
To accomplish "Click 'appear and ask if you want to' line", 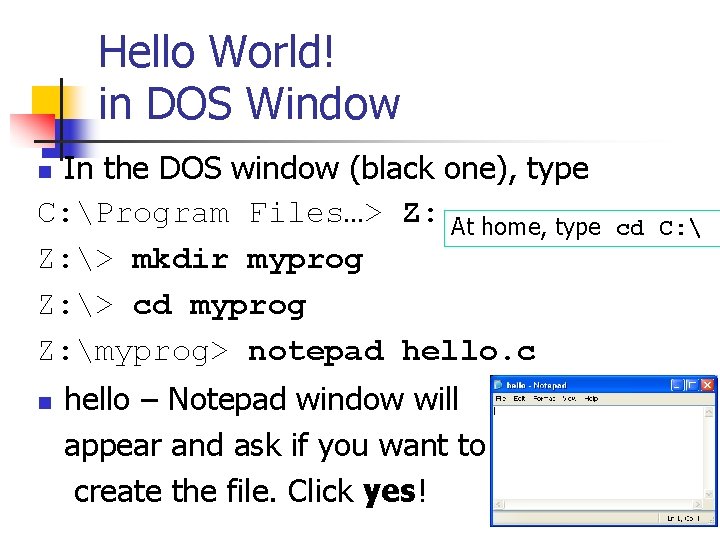I will tap(275, 446).
